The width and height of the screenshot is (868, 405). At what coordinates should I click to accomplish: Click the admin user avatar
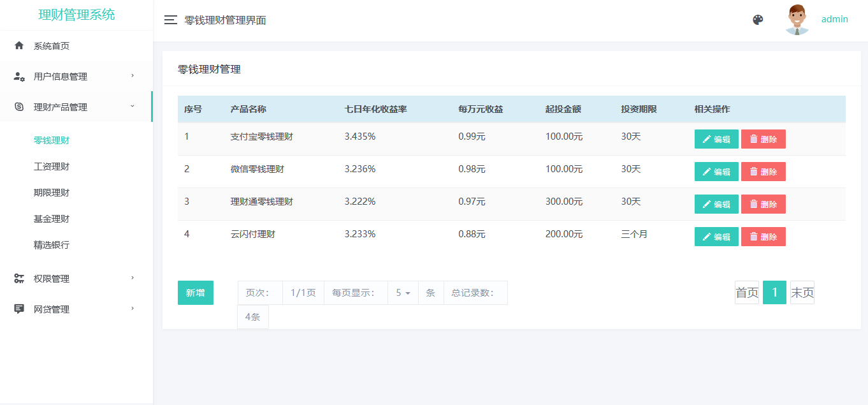797,20
